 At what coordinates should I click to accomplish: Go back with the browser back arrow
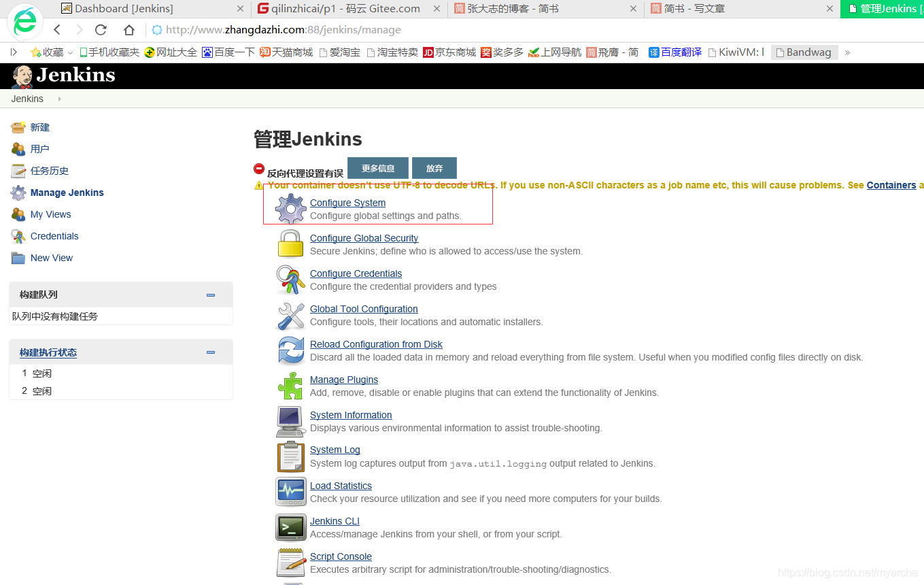[x=57, y=29]
